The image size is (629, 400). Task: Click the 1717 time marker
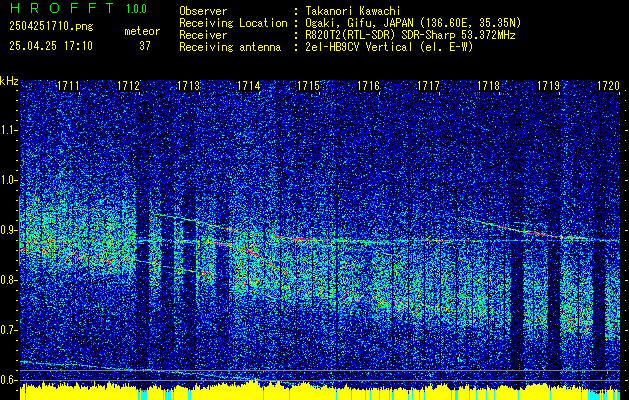[429, 85]
